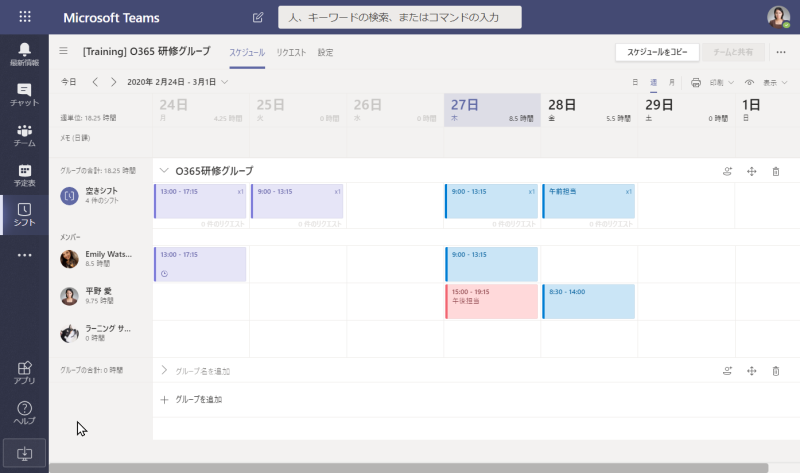Select Shifts (シフト) in sidebar
The height and width of the screenshot is (473, 800).
pos(24,215)
